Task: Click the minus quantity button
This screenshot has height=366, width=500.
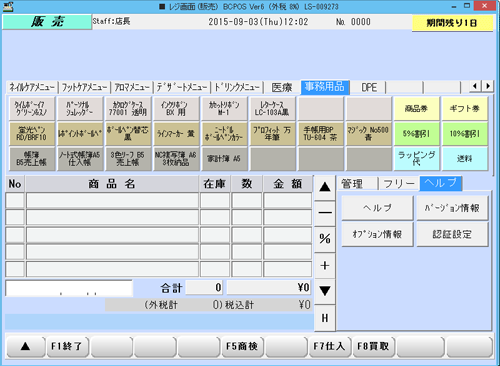Action: (325, 213)
